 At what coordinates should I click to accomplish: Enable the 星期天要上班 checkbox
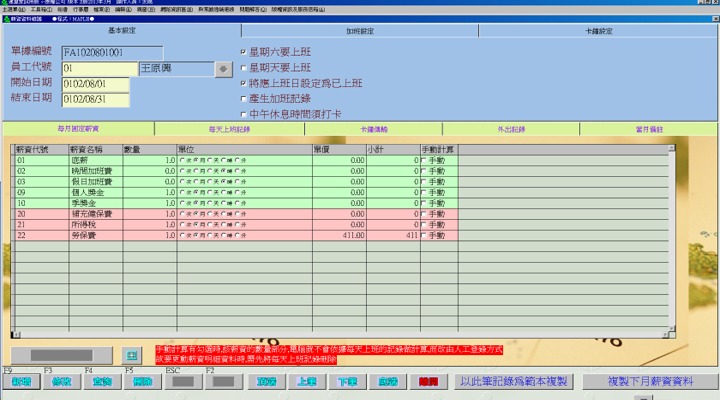[x=243, y=67]
